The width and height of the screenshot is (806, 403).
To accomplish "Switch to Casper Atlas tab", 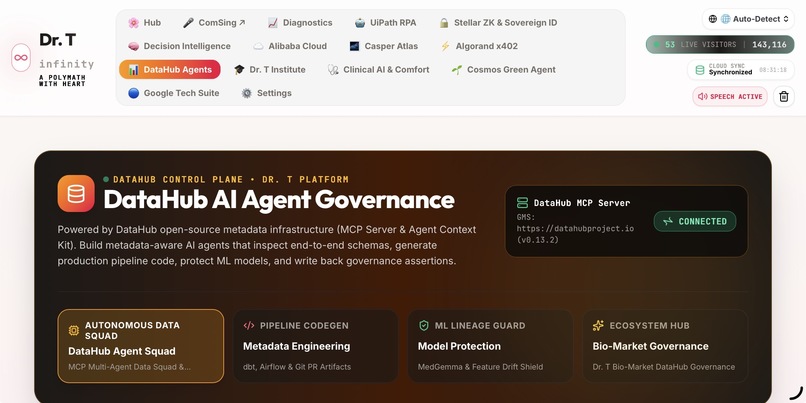I will pyautogui.click(x=383, y=46).
